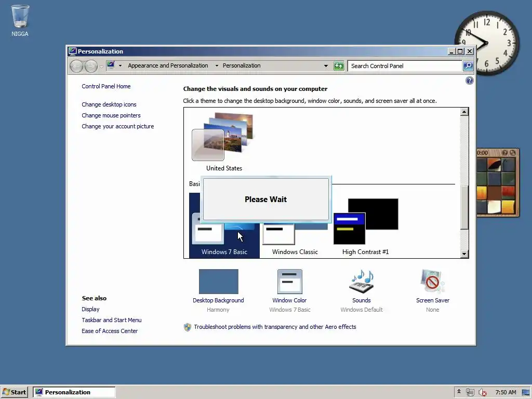
Task: Minimize the Personalization window
Action: (x=451, y=51)
